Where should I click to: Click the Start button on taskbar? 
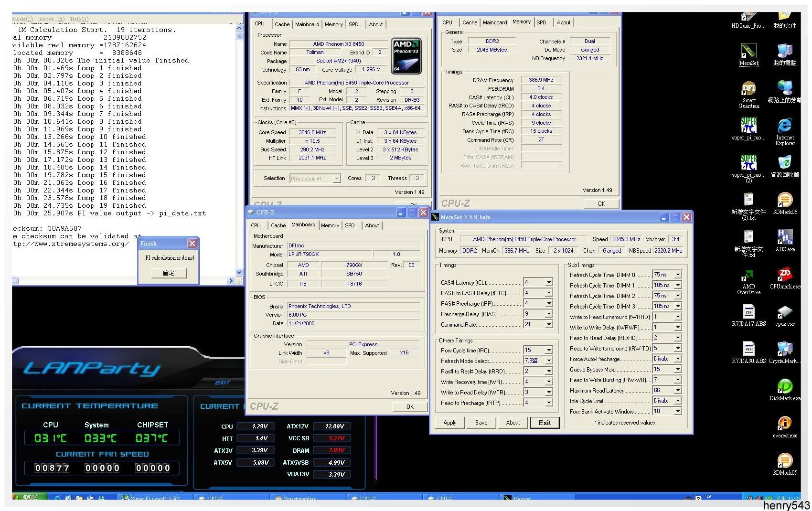[30, 497]
